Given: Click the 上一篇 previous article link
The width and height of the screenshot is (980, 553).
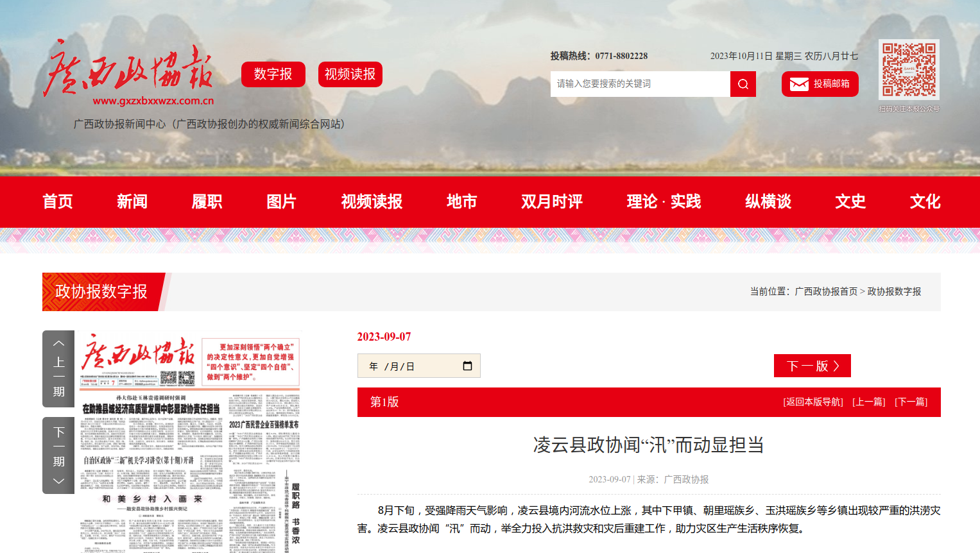Looking at the screenshot, I should coord(868,402).
